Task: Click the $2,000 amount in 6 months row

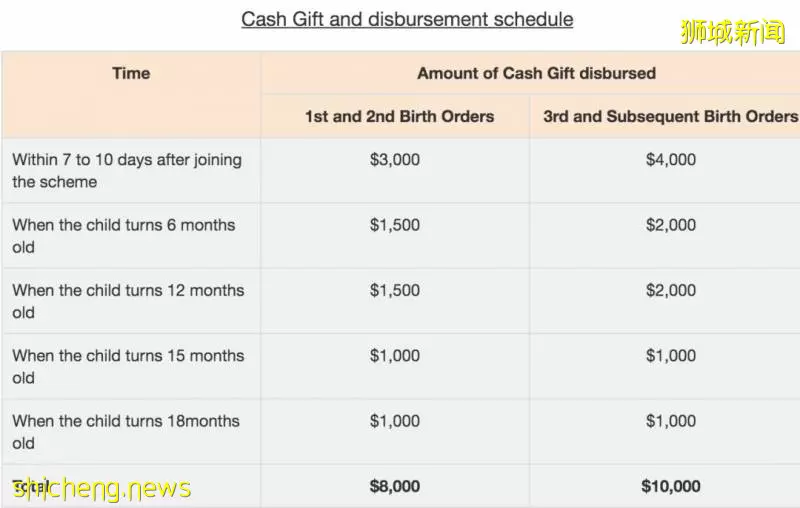Action: point(671,225)
